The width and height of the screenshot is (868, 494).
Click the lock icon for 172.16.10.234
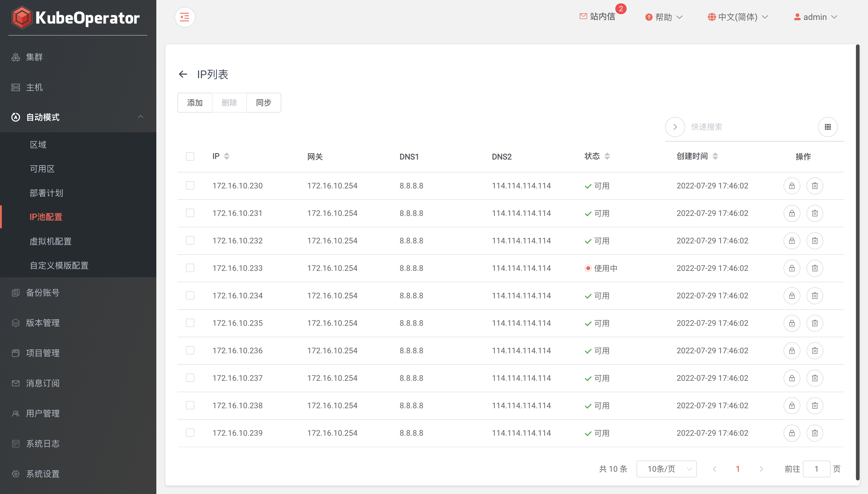click(x=792, y=296)
